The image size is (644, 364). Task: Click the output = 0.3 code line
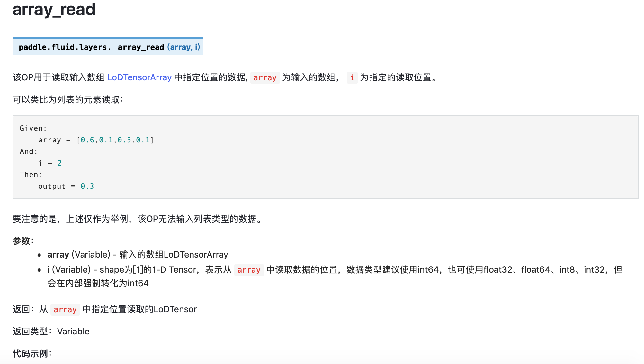(x=66, y=186)
